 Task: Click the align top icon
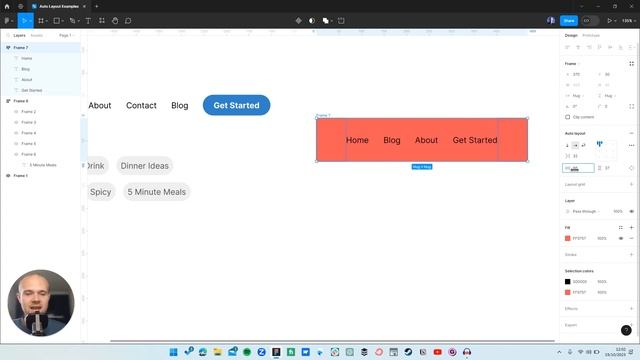[x=600, y=47]
